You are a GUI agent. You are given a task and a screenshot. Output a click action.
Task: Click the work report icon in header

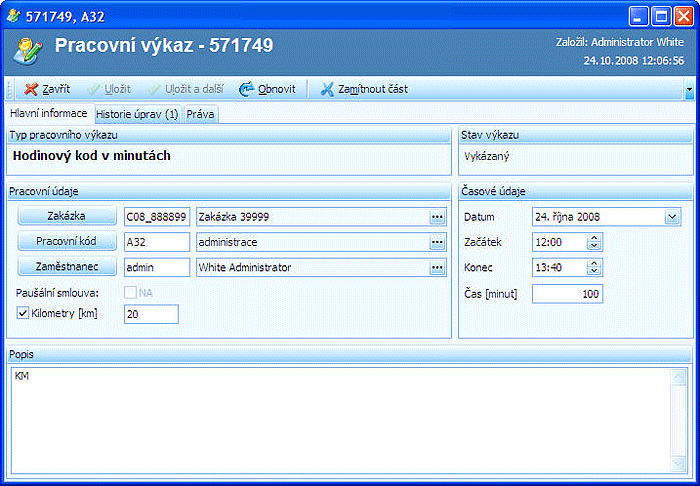[27, 48]
